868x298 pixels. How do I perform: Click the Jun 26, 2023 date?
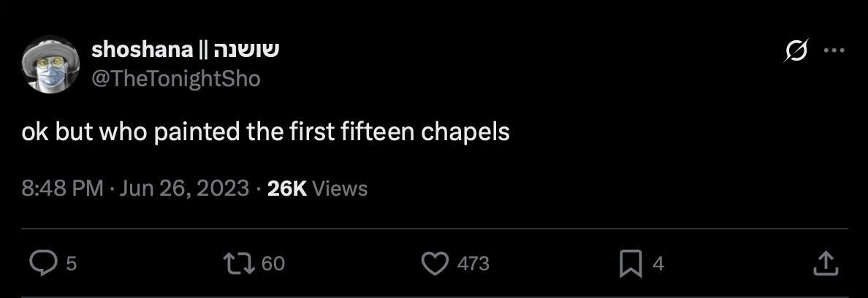(x=184, y=188)
